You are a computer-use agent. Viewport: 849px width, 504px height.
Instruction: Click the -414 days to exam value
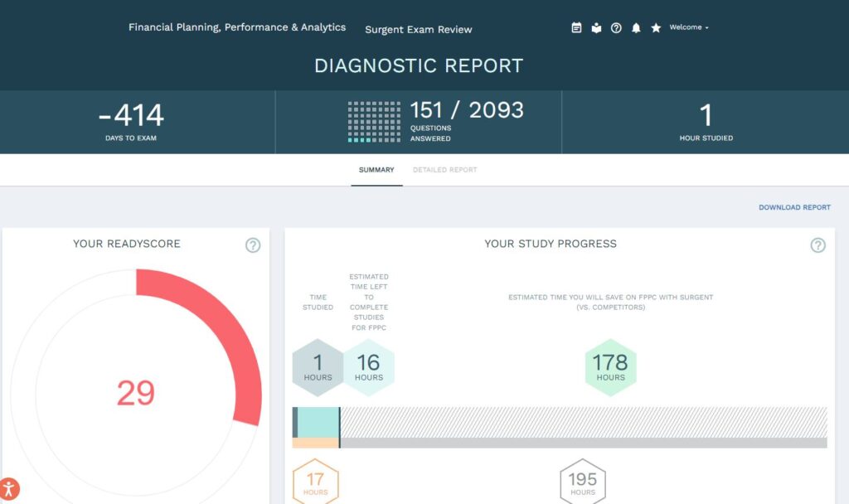click(x=131, y=114)
